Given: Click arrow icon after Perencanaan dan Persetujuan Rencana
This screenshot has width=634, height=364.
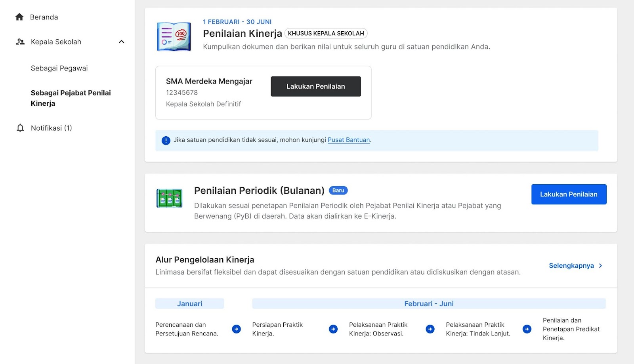Looking at the screenshot, I should (x=237, y=329).
